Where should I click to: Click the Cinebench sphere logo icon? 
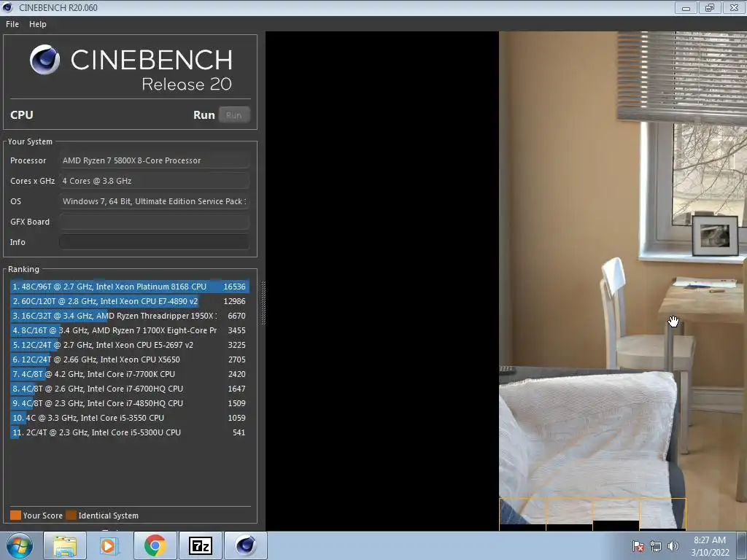[x=44, y=60]
